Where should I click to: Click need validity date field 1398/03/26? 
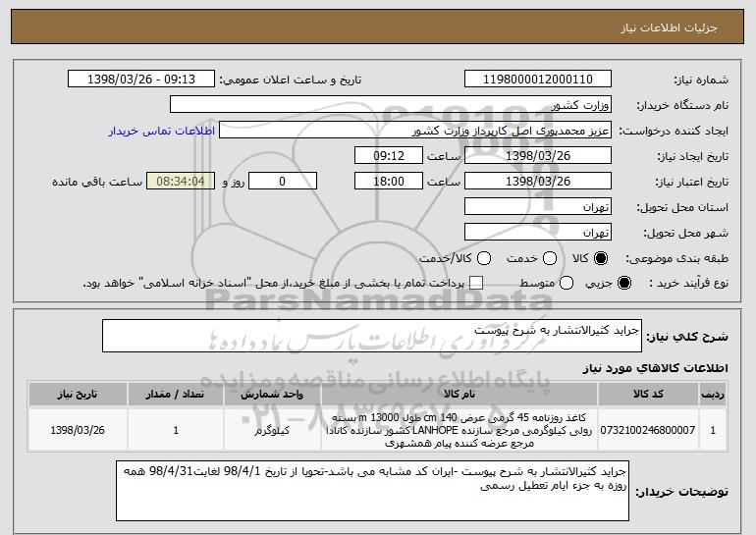[x=538, y=182]
